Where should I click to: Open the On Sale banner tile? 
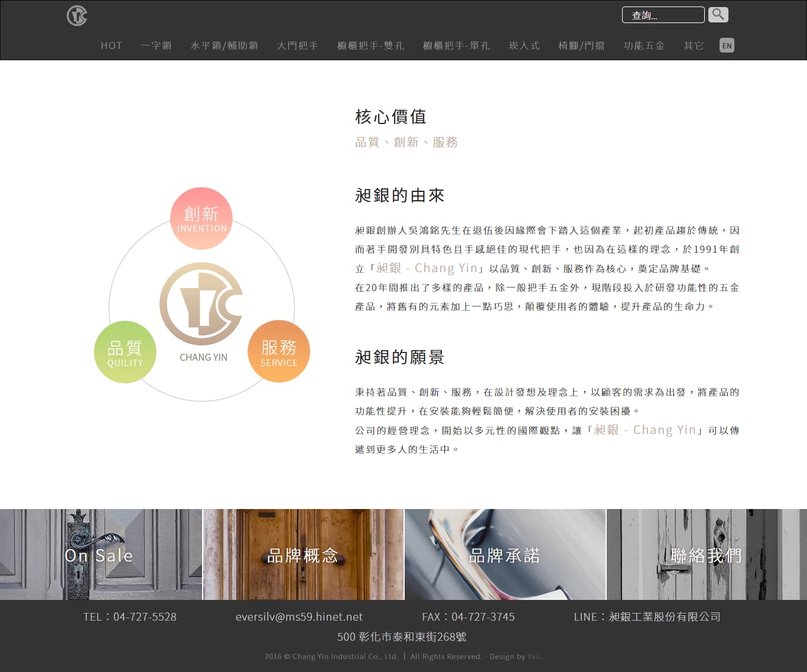tap(100, 554)
